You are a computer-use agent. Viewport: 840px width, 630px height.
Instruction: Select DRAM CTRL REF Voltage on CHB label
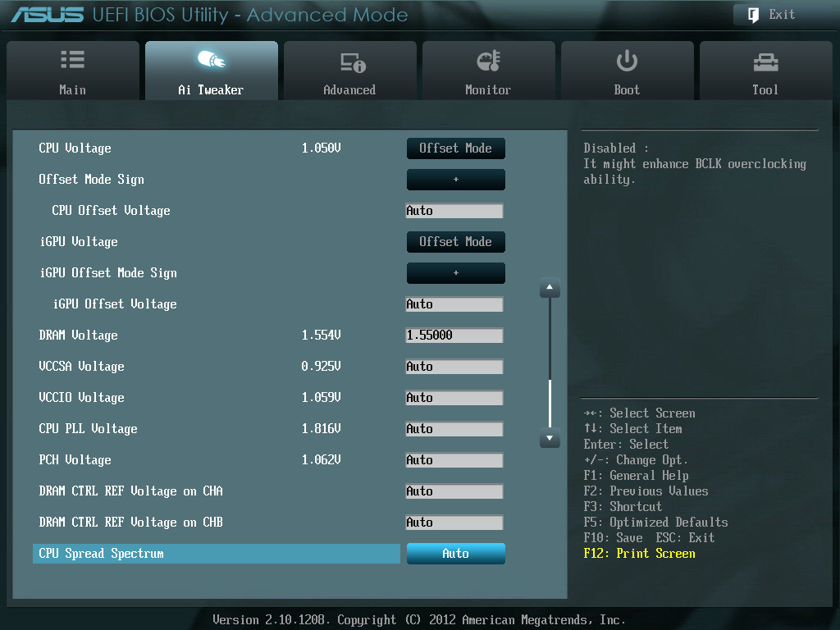click(x=130, y=523)
